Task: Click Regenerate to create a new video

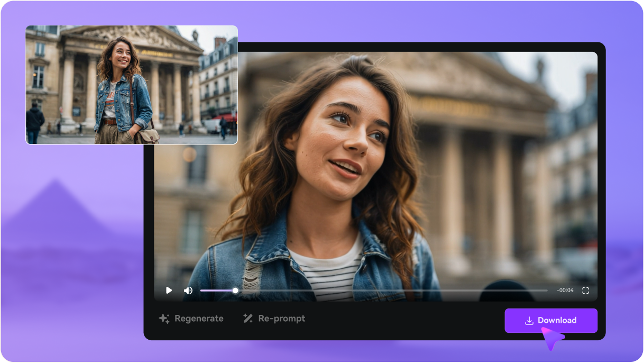Action: 190,318
